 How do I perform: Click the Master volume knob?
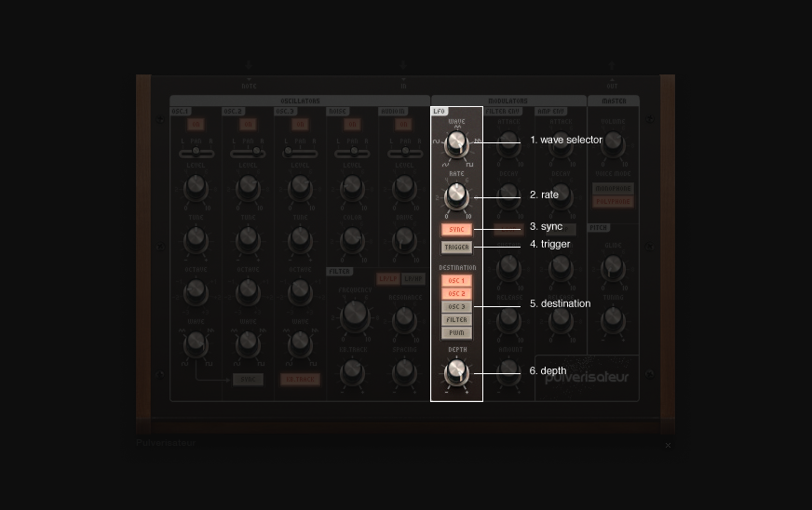pos(613,143)
